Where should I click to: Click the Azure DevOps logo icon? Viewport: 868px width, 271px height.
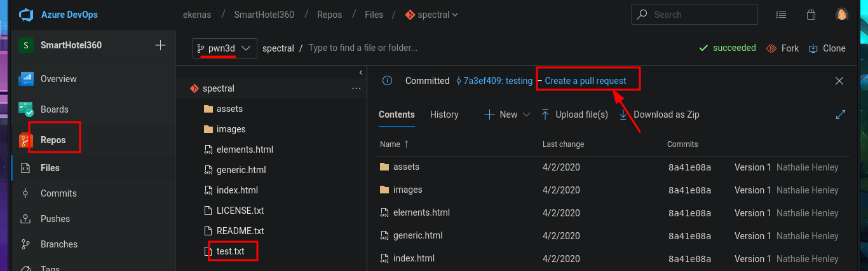pyautogui.click(x=25, y=14)
